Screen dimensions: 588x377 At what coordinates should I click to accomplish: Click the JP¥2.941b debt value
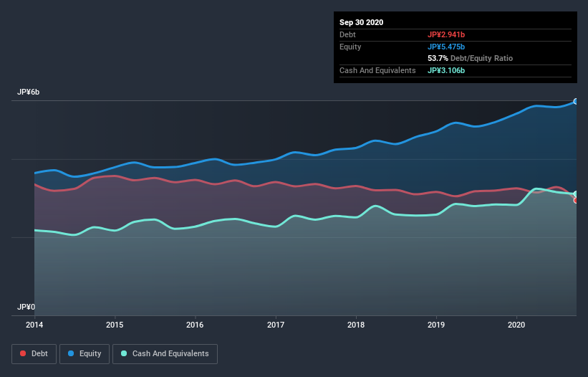pos(446,34)
